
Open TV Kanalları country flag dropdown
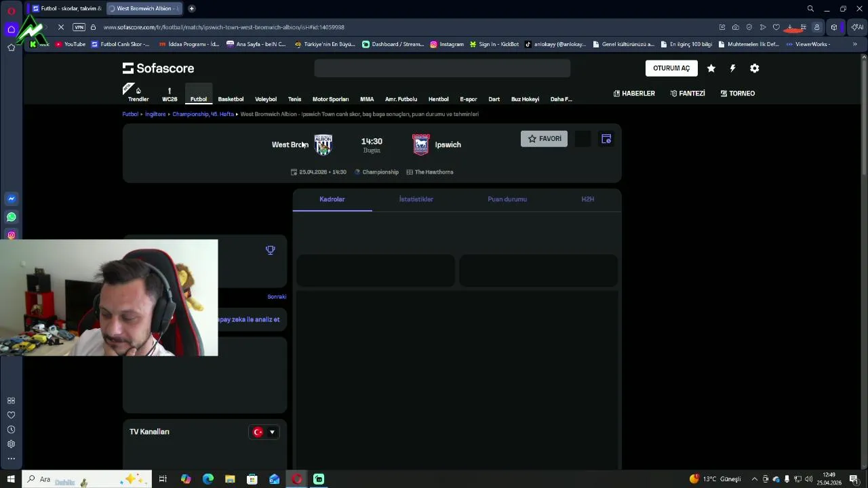(x=264, y=432)
